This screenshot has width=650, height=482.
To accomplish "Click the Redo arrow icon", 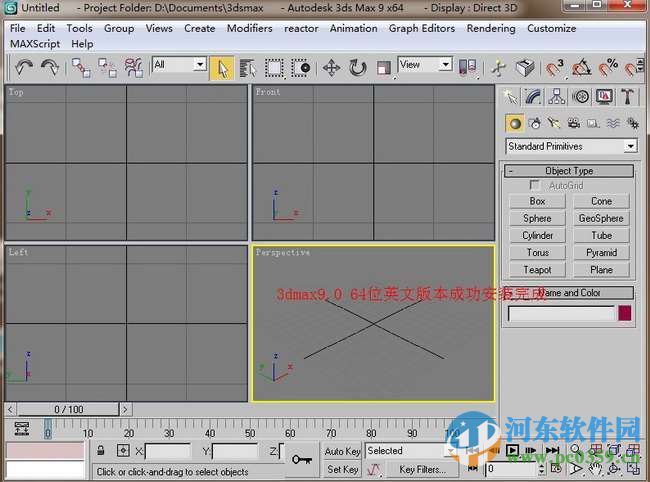I will [50, 67].
